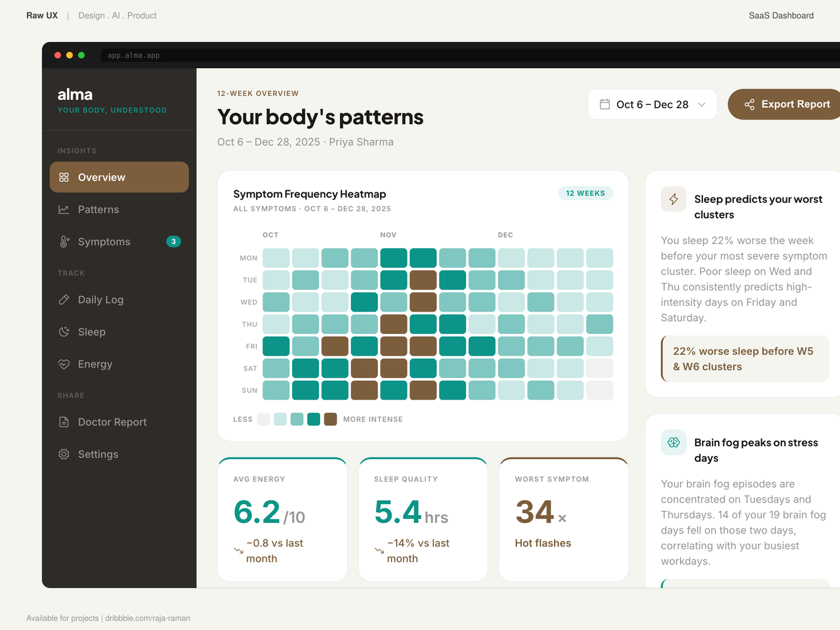
Task: Click the brown most-intense legend swatch
Action: pos(331,419)
